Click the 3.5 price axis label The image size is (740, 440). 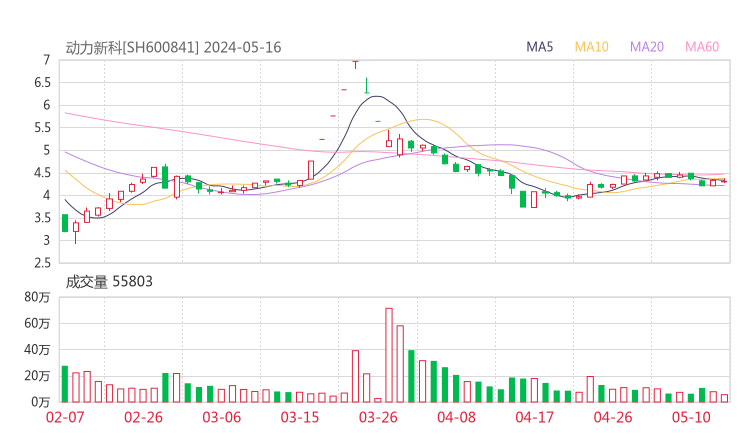[42, 218]
